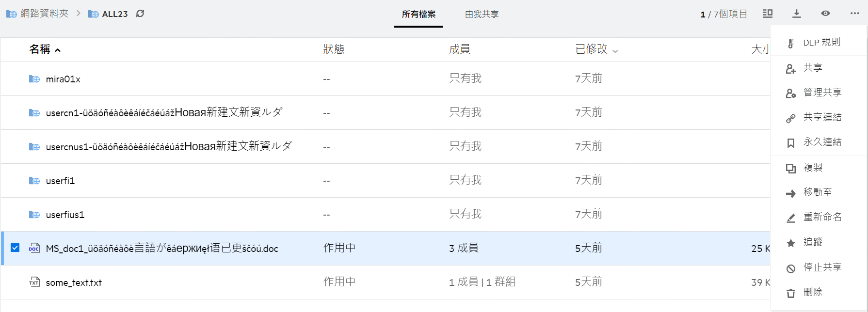868x312 pixels.
Task: Uncheck the MS_doc1 file checkbox
Action: pos(15,248)
